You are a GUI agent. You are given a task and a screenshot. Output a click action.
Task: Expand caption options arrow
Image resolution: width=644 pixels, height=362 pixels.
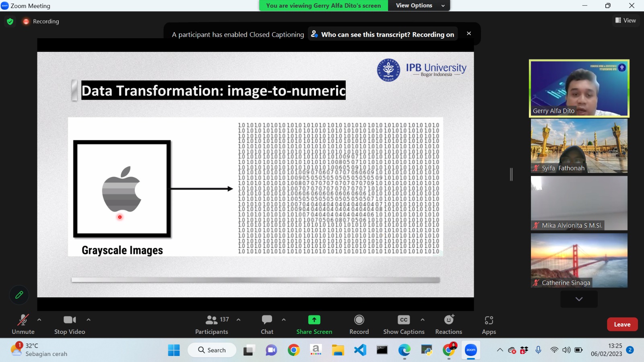click(x=423, y=320)
